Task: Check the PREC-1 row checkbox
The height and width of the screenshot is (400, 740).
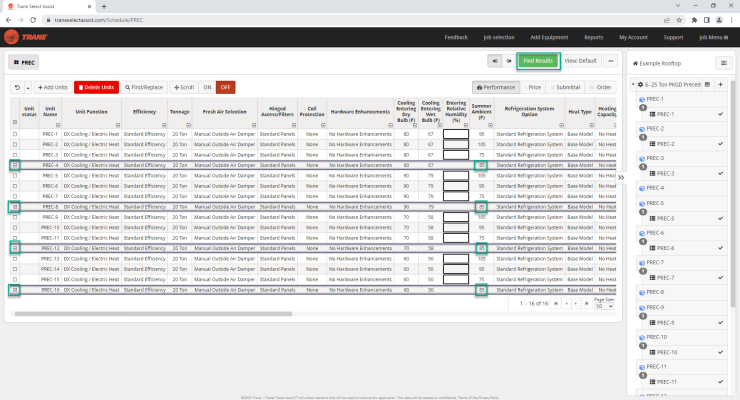Action: 15,134
